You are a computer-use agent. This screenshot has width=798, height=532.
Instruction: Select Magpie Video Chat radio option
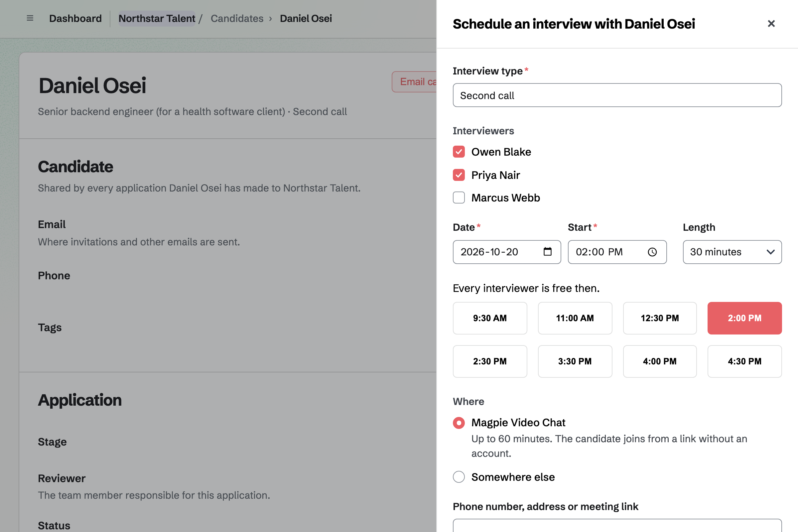[x=459, y=423]
